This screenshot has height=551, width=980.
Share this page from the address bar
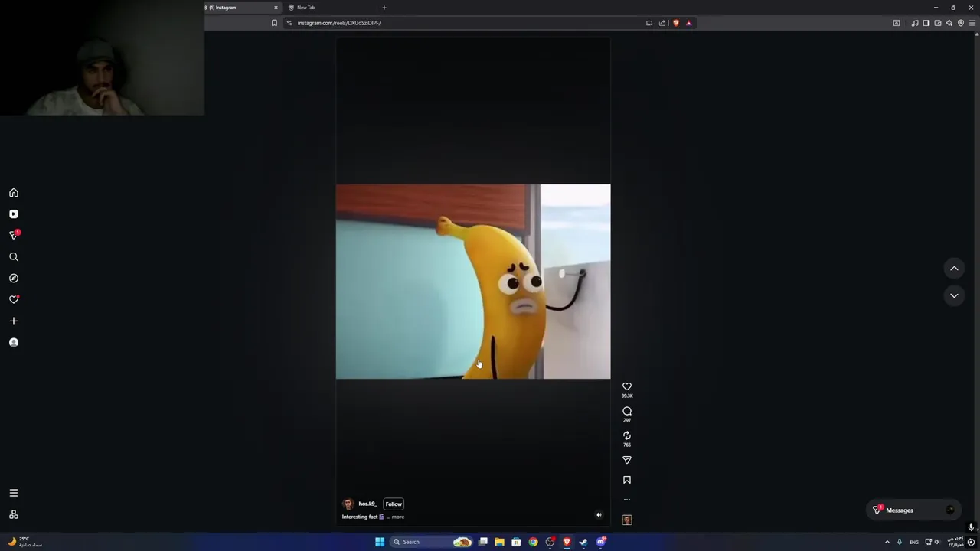click(662, 23)
